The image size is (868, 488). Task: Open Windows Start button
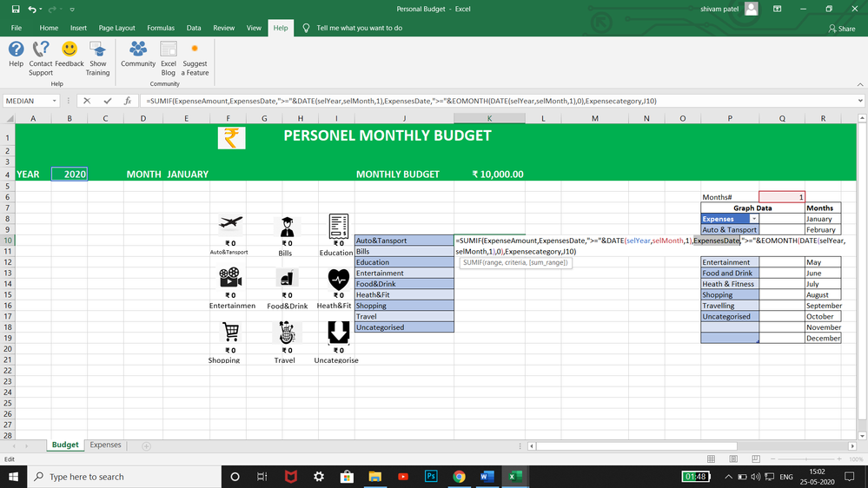(13, 477)
